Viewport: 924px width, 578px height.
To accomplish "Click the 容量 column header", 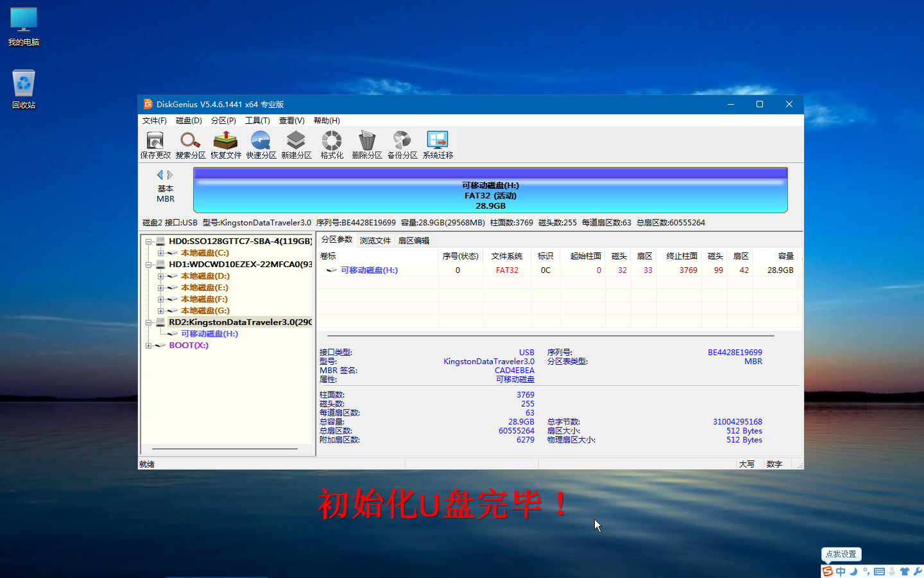I will (x=776, y=256).
